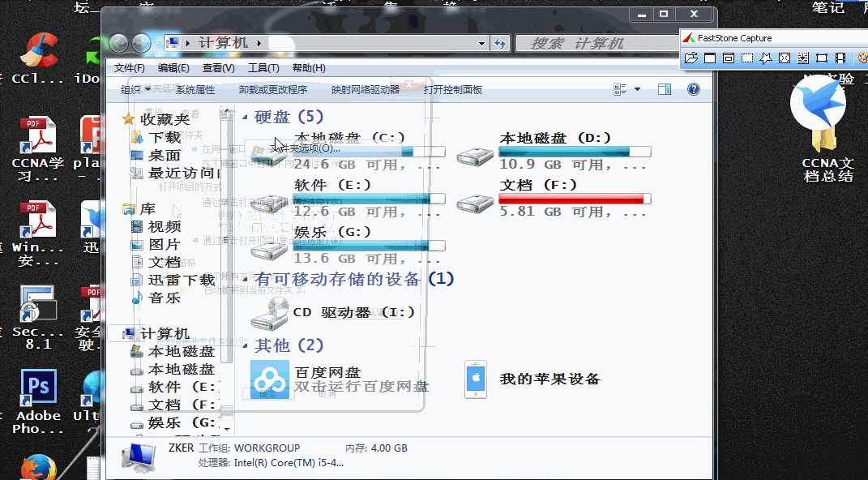868x480 pixels.
Task: Select FastStone fixed-size region capture tool
Action: [x=822, y=58]
